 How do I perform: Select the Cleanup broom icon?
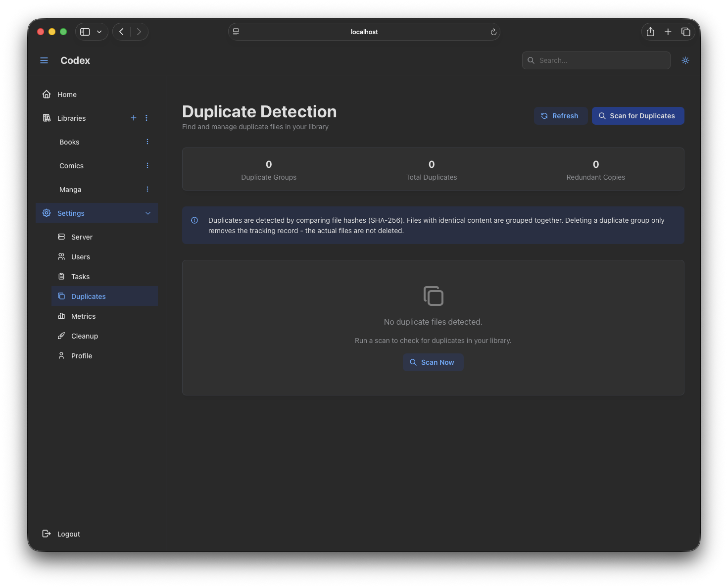tap(61, 336)
